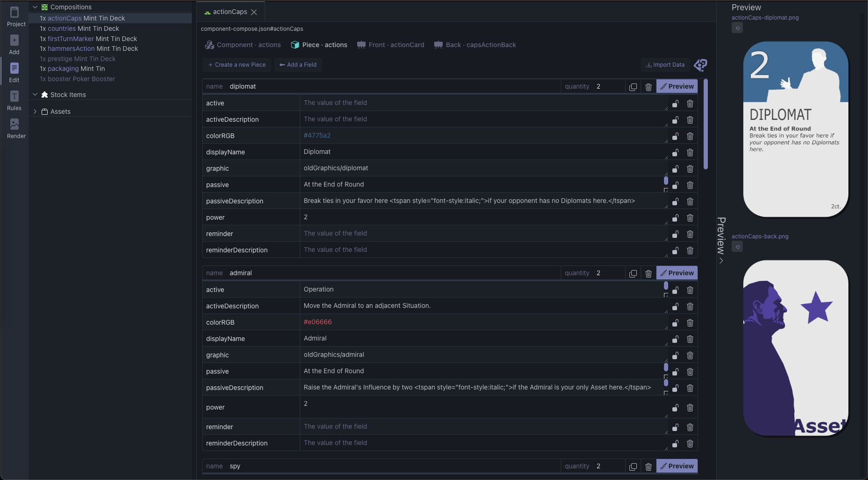
Task: Delete diplomat's displayName field
Action: point(690,152)
